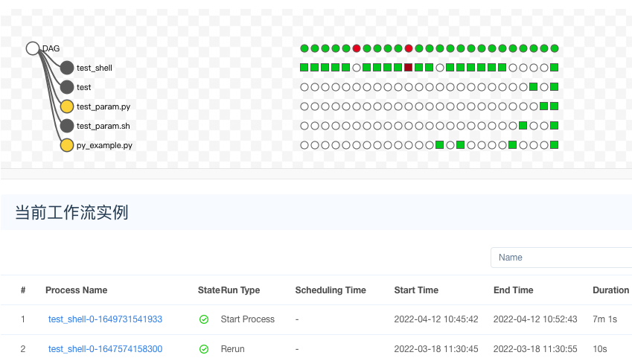Click the first empty circle in test_shell row
This screenshot has width=632, height=364.
357,68
